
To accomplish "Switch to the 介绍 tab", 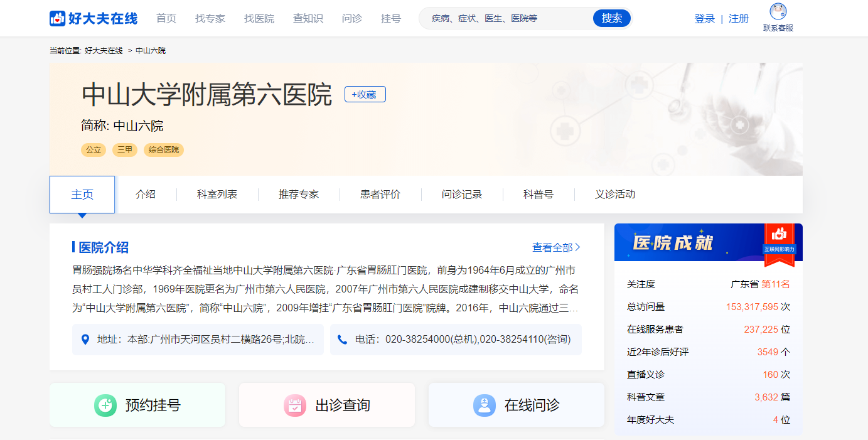I will 146,195.
